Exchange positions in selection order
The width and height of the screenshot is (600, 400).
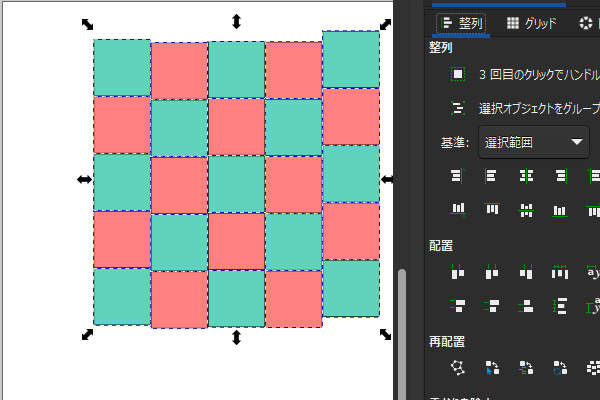pos(491,367)
